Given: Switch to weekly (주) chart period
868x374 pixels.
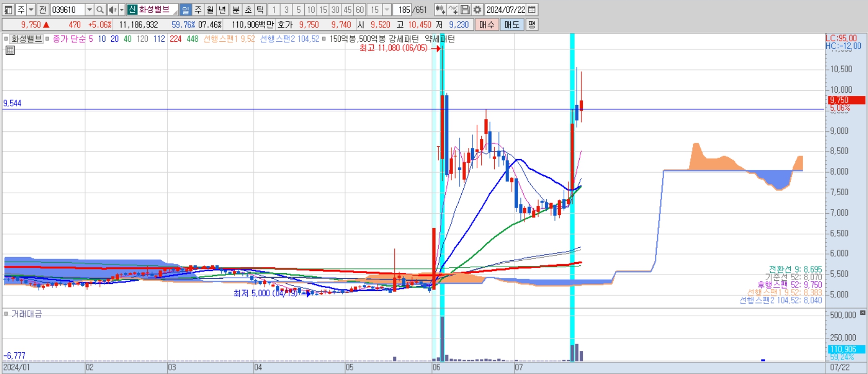Looking at the screenshot, I should 198,10.
